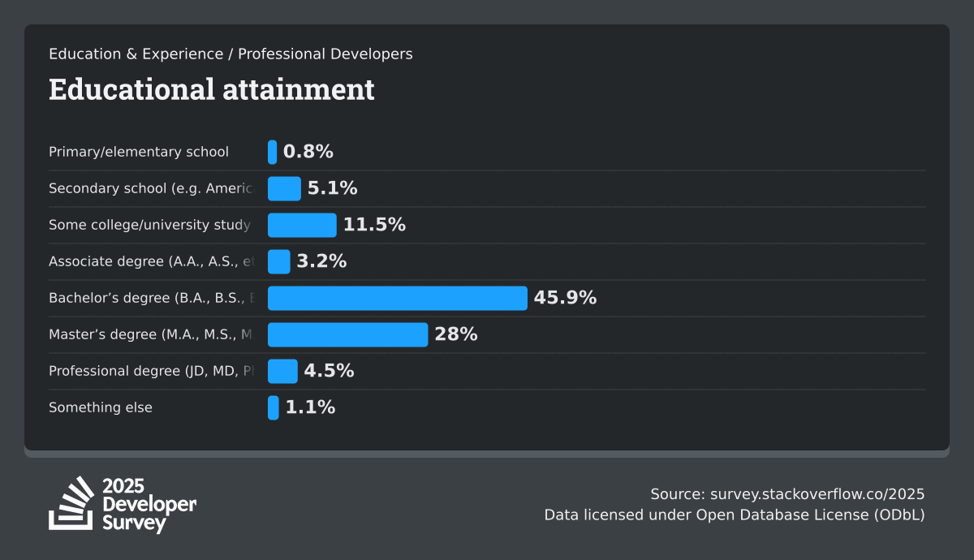Click the Educational attainment heading

212,89
